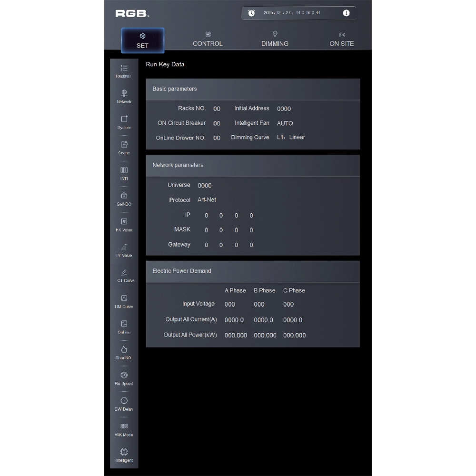The image size is (476, 476).
Task: Select the Network icon in sidebar
Action: (x=124, y=96)
